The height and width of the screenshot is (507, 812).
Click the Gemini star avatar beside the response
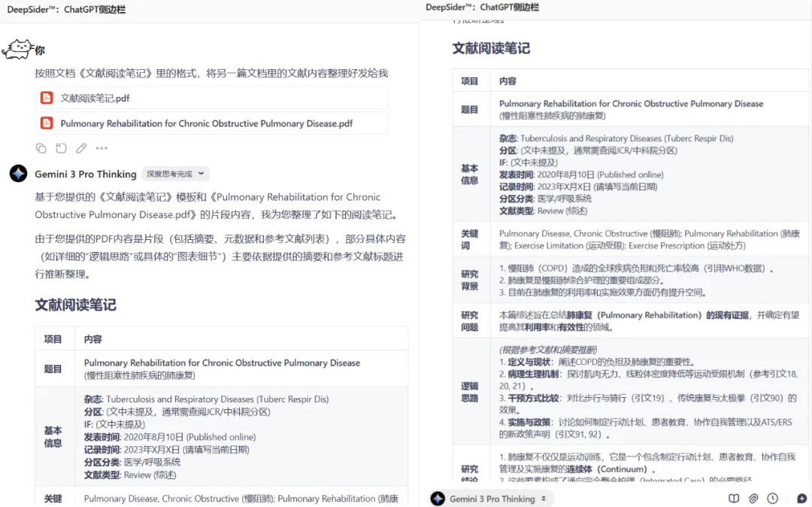tap(18, 174)
